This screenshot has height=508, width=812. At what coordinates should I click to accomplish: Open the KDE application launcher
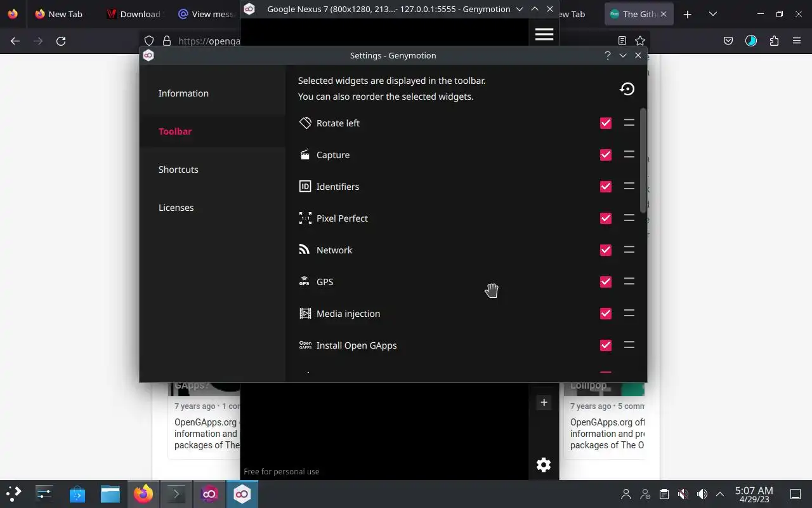13,493
